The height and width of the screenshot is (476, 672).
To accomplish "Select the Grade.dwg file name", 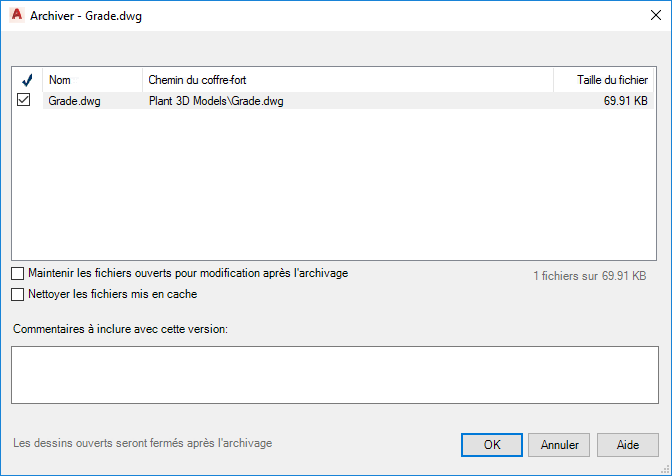I will 75,101.
